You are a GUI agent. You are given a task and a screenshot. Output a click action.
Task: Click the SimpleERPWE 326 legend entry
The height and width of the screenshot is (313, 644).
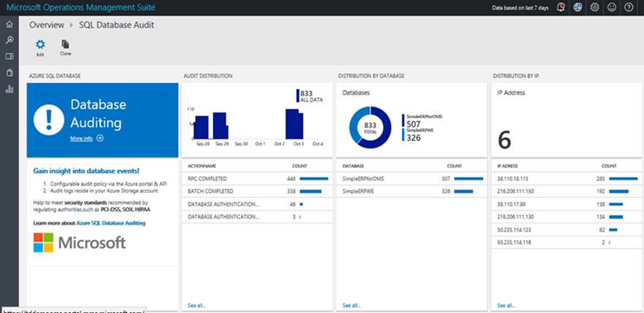pos(418,135)
